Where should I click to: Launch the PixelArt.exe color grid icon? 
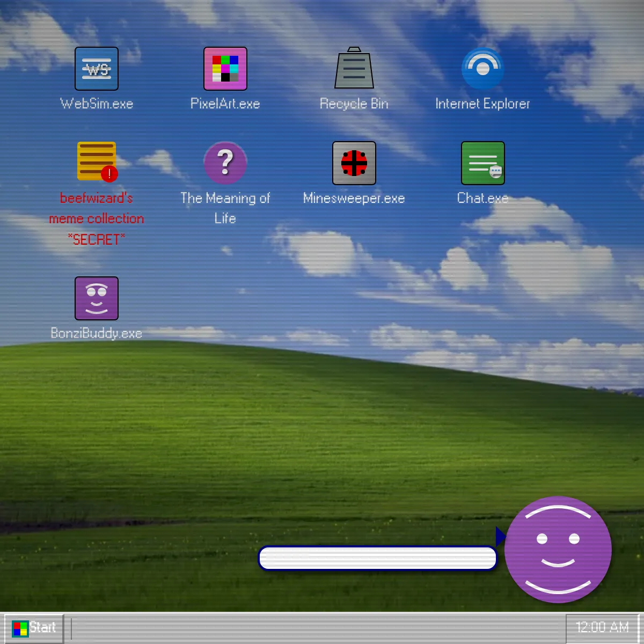pos(225,69)
